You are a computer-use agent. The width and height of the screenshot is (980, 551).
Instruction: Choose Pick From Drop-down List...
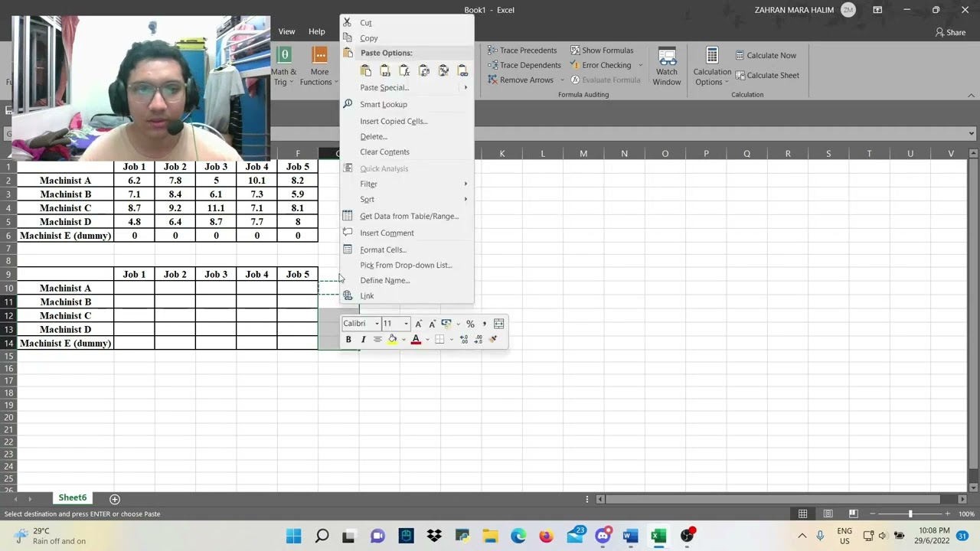(406, 265)
